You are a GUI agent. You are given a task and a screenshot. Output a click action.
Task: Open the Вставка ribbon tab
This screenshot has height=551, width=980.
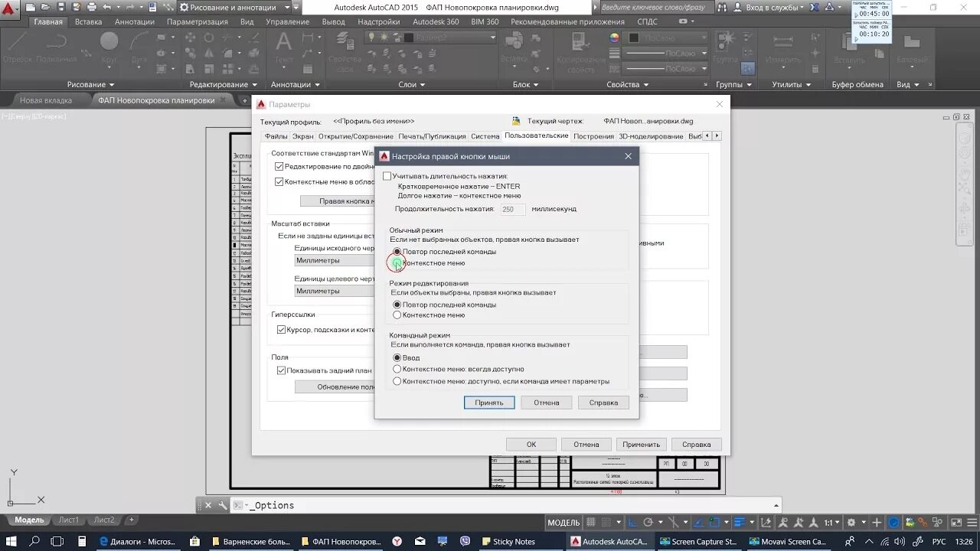pyautogui.click(x=89, y=21)
